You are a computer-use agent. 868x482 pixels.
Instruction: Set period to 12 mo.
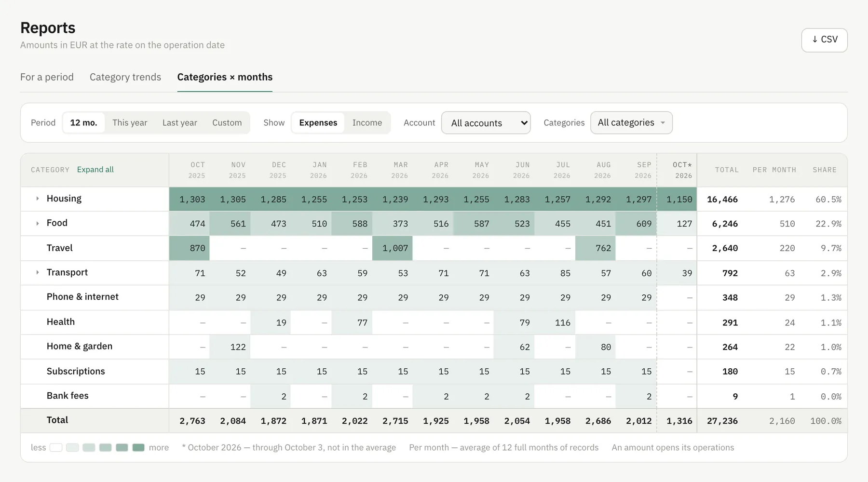tap(83, 122)
